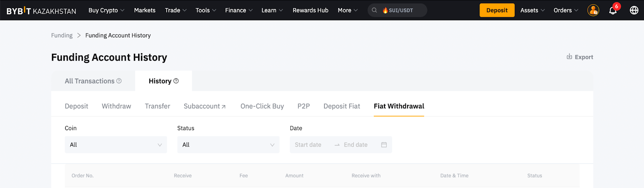Open the notifications bell icon
Image resolution: width=644 pixels, height=188 pixels.
click(x=613, y=10)
